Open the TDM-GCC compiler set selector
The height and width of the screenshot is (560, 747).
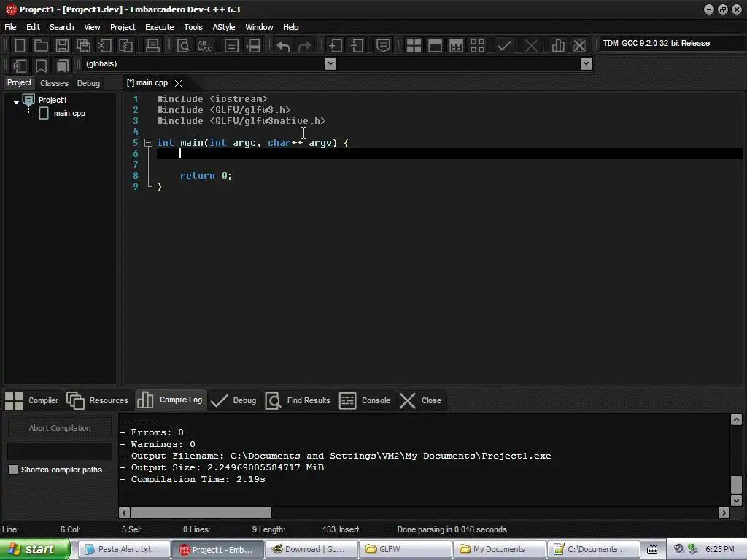[x=671, y=43]
